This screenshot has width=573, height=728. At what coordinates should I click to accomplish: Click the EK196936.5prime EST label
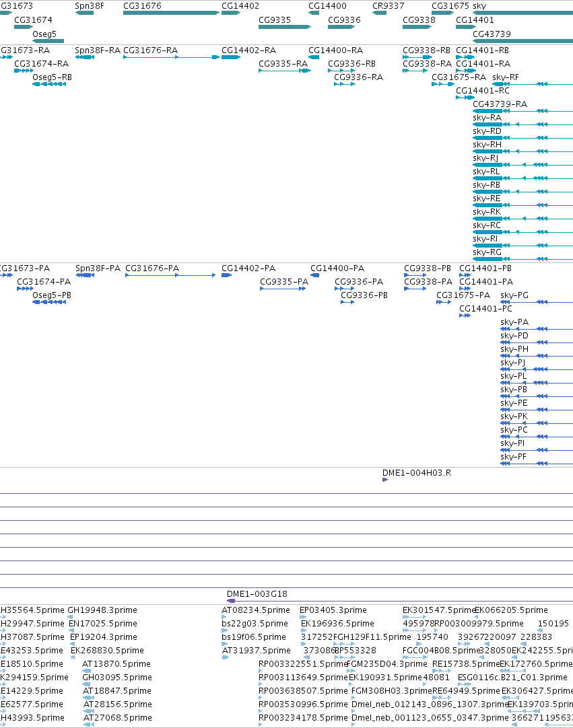(337, 624)
